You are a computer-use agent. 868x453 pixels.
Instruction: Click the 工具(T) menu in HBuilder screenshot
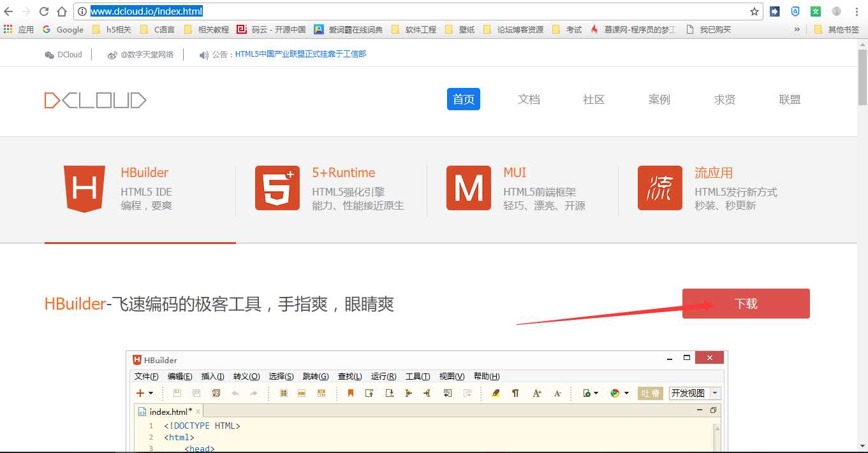tap(418, 377)
